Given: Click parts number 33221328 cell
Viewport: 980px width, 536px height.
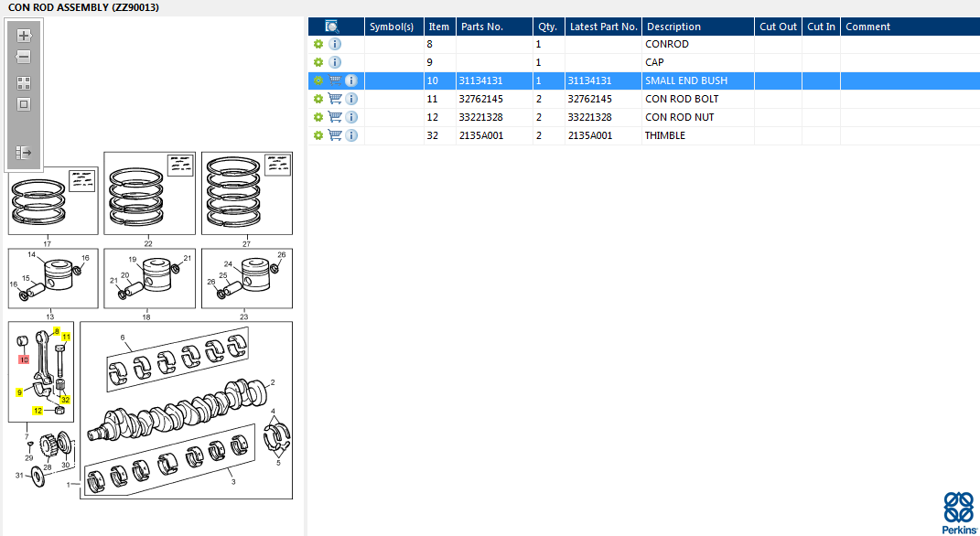Looking at the screenshot, I should 494,117.
